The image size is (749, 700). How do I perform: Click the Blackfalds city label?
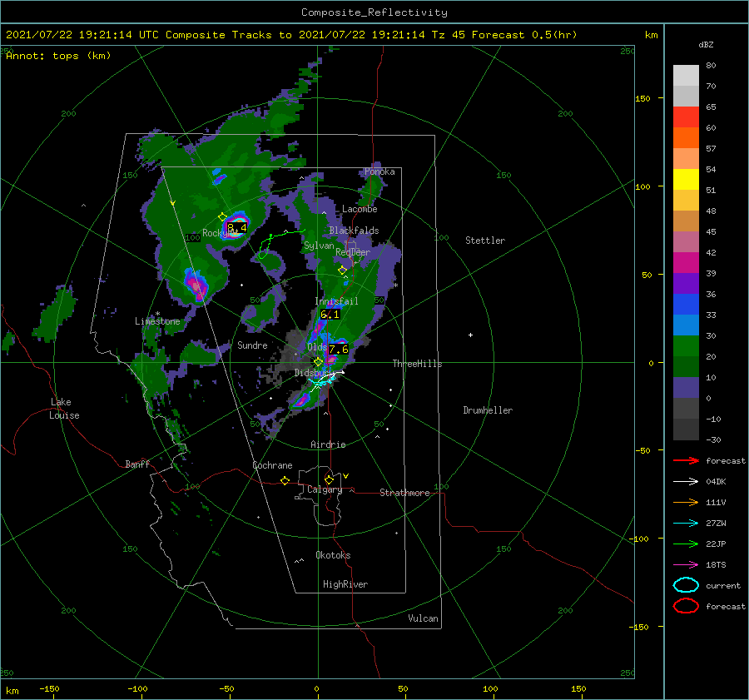coord(354,231)
